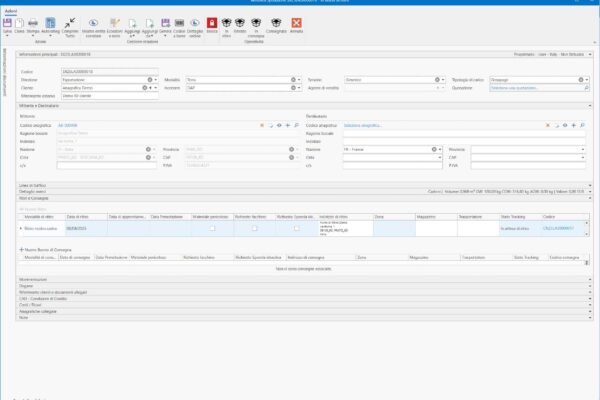Sort by the Data di ritiro column header
600x400 pixels.
pyautogui.click(x=86, y=217)
